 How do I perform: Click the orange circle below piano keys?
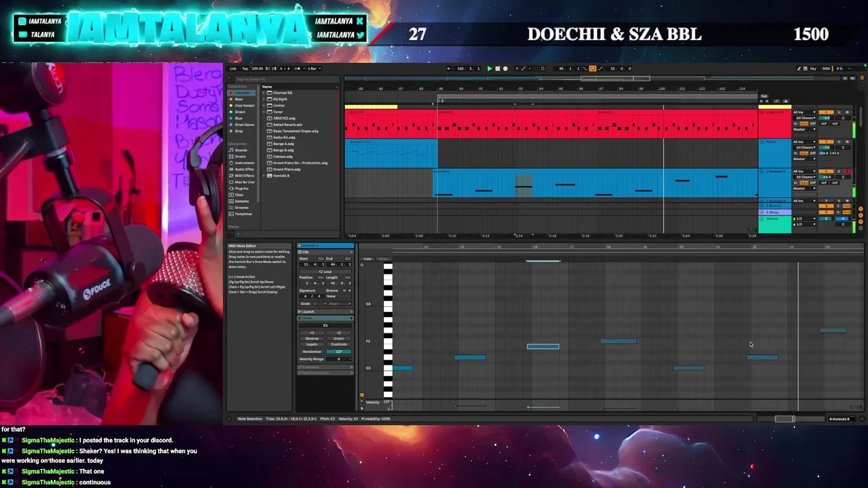tap(362, 394)
